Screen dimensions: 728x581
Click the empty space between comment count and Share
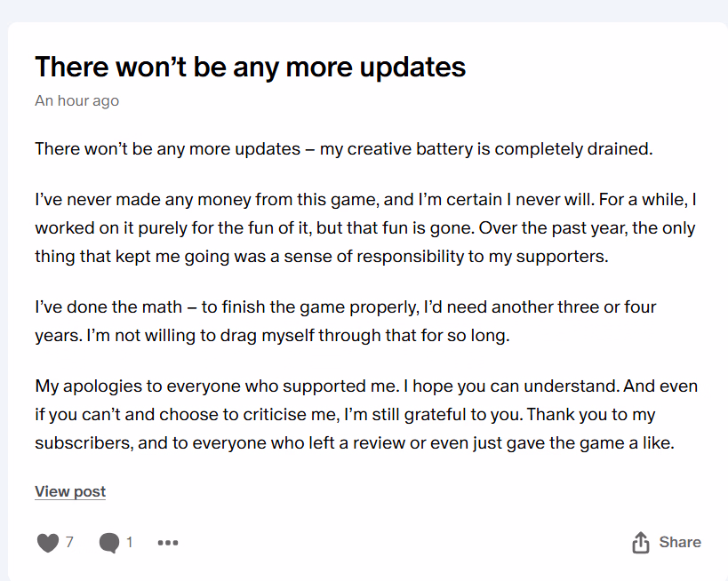point(404,543)
